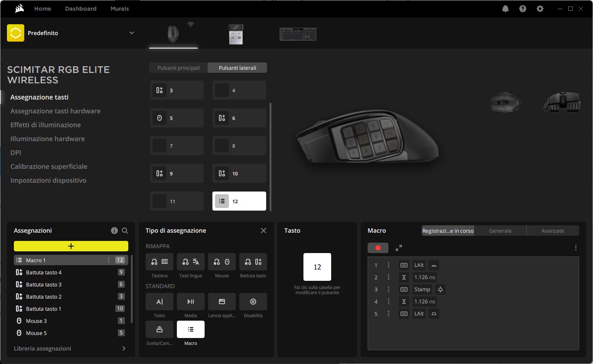Screen dimensions: 593x364
Task: Switch to Generale macro tab
Action: tap(500, 231)
